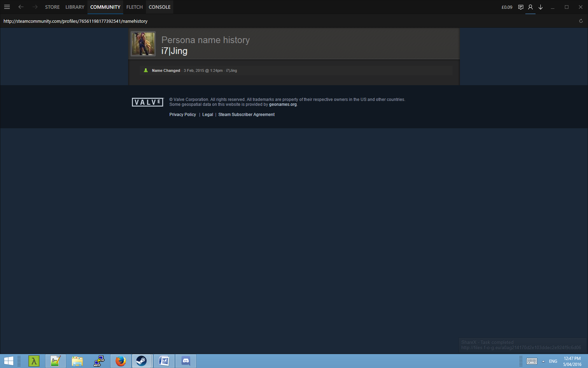Select the COMMUNITY tab

(x=105, y=7)
